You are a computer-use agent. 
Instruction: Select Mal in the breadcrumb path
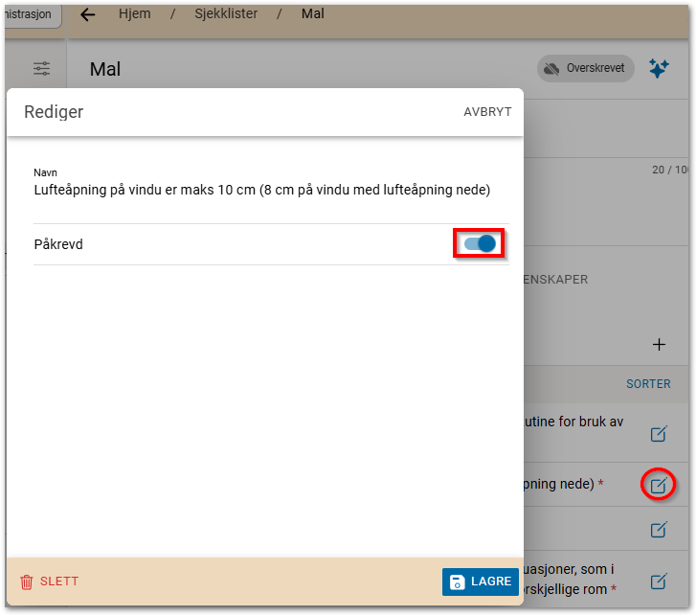[x=313, y=14]
